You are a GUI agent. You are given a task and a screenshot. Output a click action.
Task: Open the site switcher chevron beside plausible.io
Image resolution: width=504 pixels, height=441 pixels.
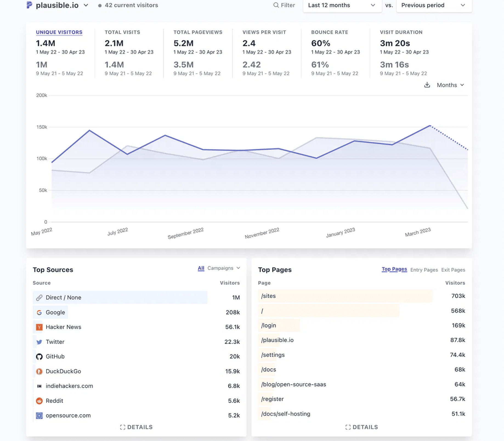(86, 5)
